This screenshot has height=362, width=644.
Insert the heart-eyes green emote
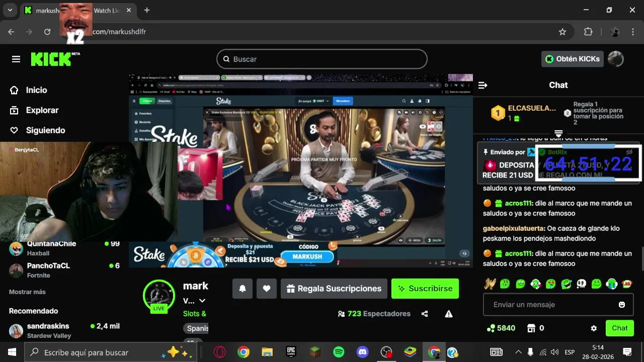point(551,284)
